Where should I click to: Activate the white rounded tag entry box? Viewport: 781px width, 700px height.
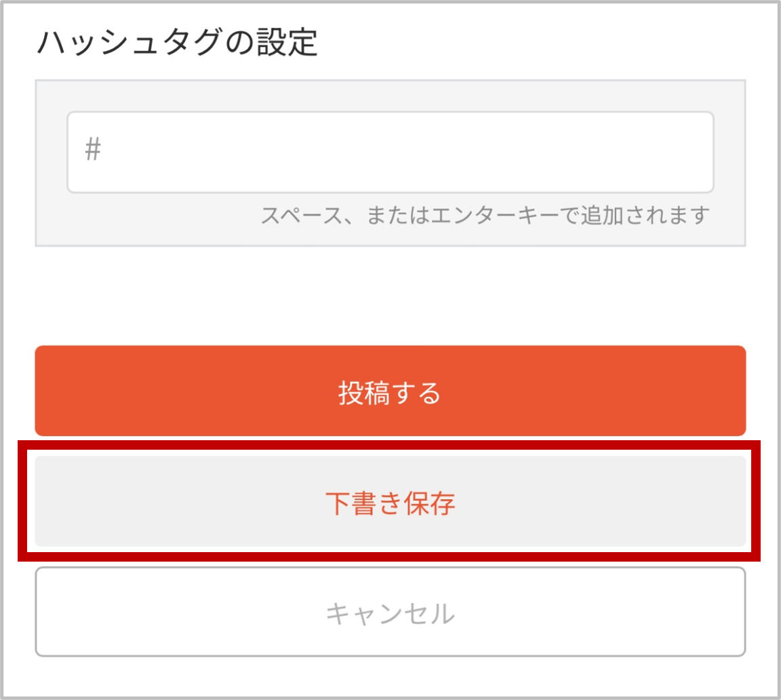(390, 152)
